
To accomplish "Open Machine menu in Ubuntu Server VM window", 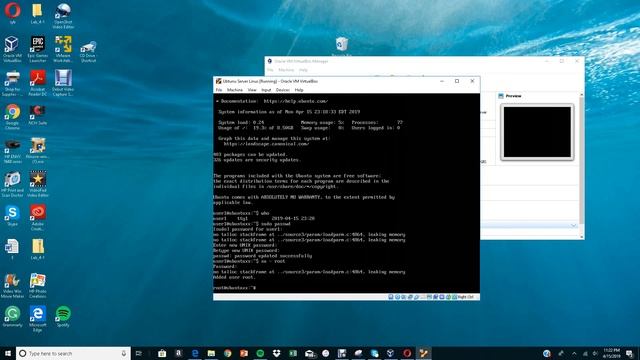I will click(235, 90).
